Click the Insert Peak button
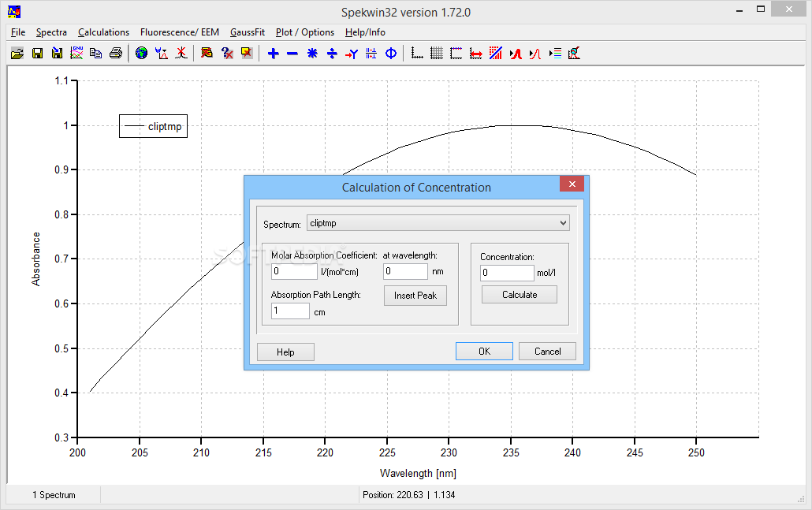Image resolution: width=812 pixels, height=510 pixels. coord(415,296)
